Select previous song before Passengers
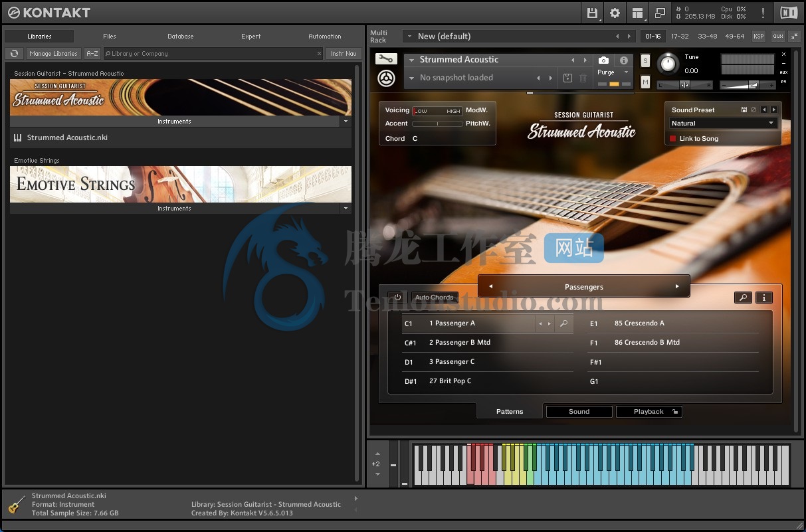The image size is (806, 532). pyautogui.click(x=490, y=287)
